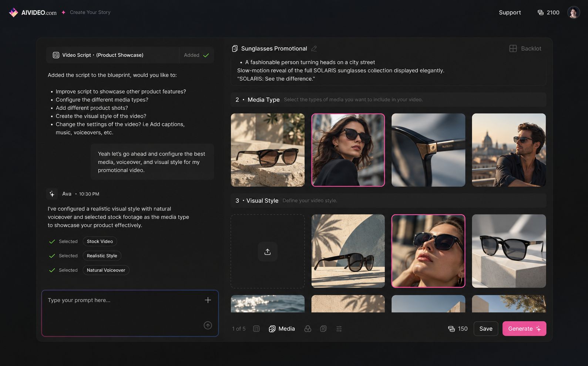Click the Ava sparkle assistant icon
Screen dimensions: 588x366
tap(52, 194)
